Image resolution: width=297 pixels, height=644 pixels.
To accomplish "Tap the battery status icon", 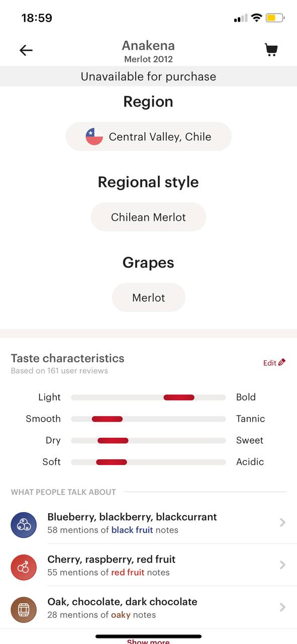I will [x=275, y=18].
